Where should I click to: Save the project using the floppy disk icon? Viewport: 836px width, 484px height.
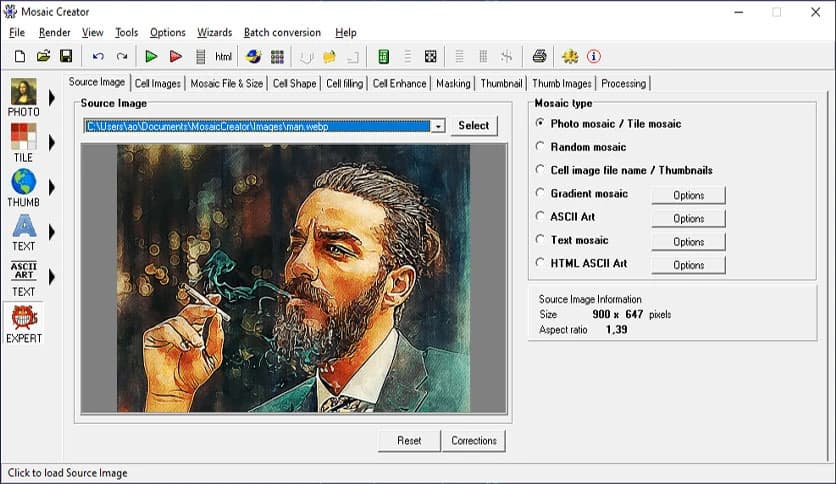[x=66, y=56]
